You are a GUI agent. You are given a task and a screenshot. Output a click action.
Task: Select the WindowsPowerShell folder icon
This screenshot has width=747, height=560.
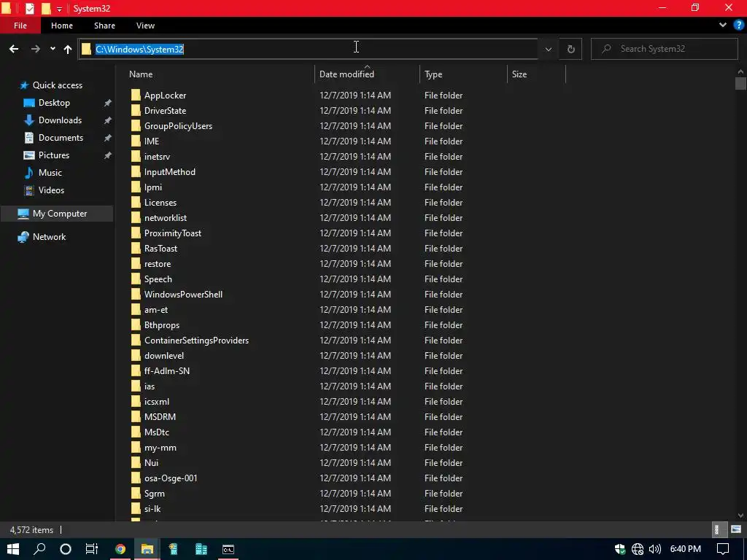tap(136, 295)
